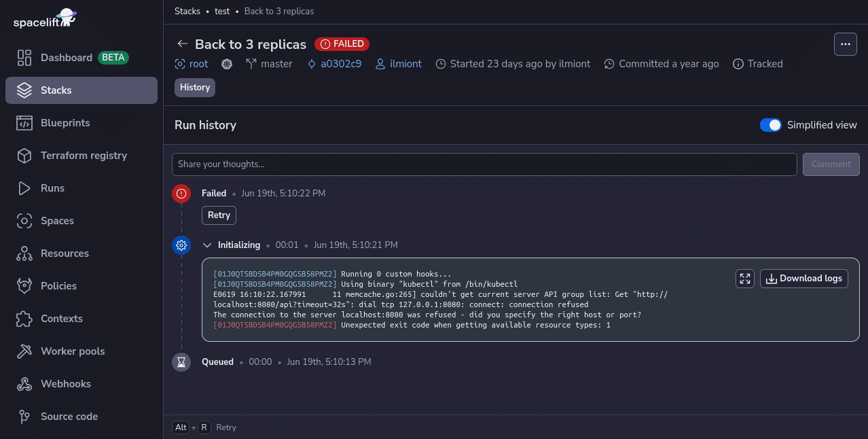Open Webhooks from the sidebar
The image size is (868, 439).
coord(66,384)
